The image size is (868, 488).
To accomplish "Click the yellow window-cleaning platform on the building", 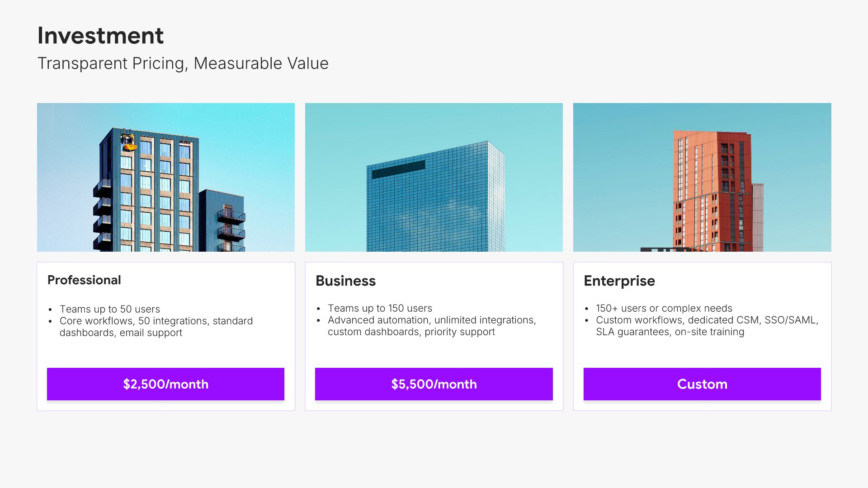I will pyautogui.click(x=129, y=145).
